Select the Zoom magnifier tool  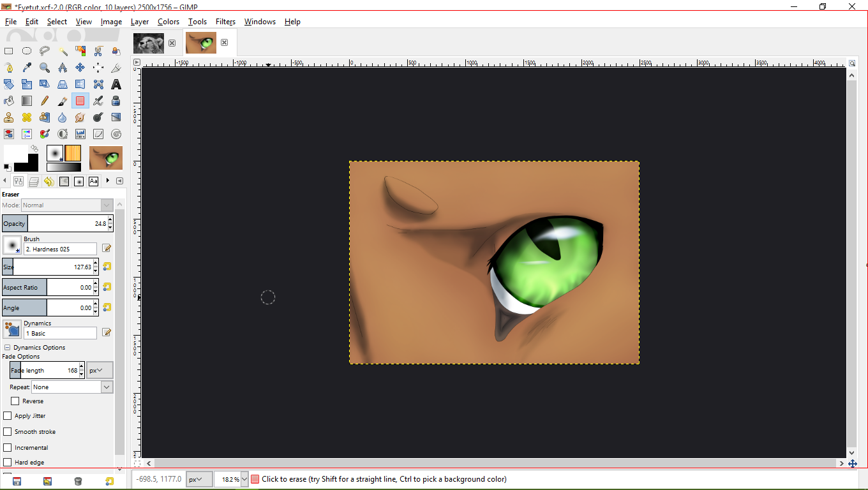(x=45, y=68)
